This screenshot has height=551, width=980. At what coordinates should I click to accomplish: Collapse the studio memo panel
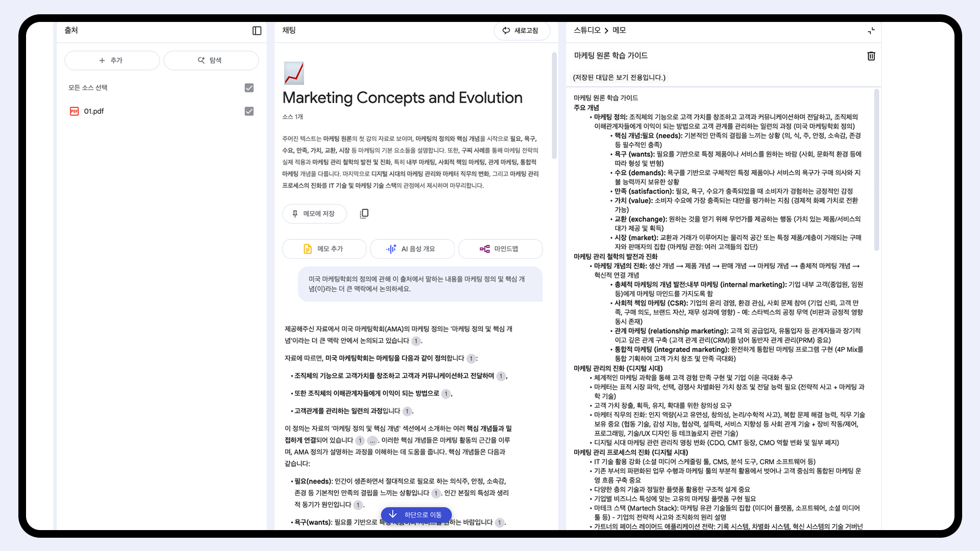[871, 31]
